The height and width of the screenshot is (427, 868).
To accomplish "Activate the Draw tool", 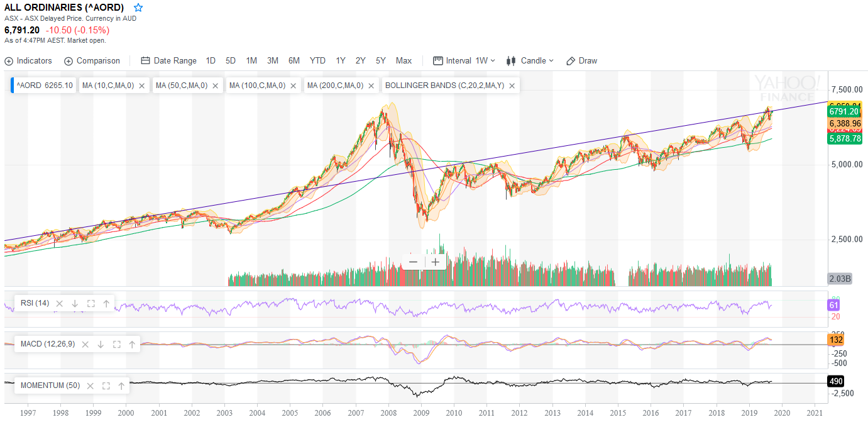I will pyautogui.click(x=581, y=61).
